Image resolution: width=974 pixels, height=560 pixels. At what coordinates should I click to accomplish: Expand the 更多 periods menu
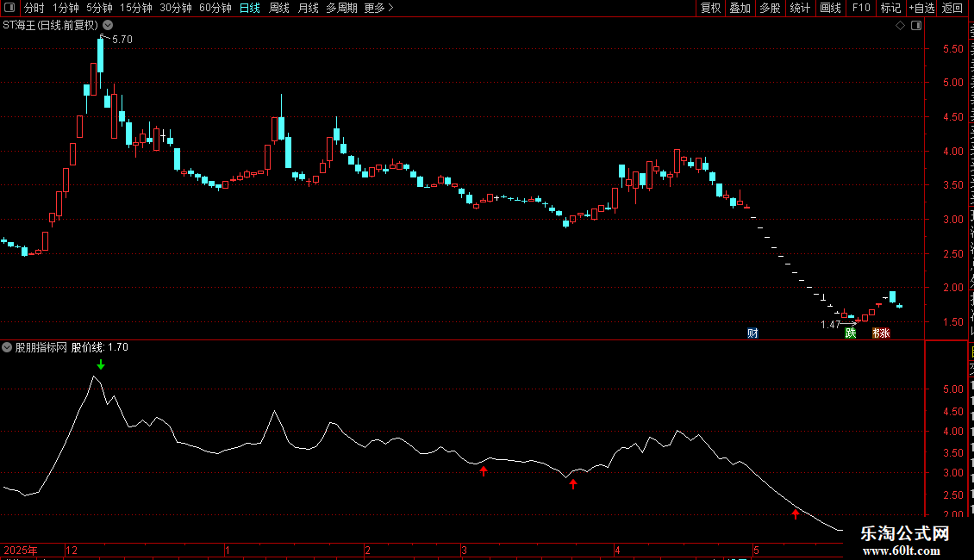coord(378,8)
